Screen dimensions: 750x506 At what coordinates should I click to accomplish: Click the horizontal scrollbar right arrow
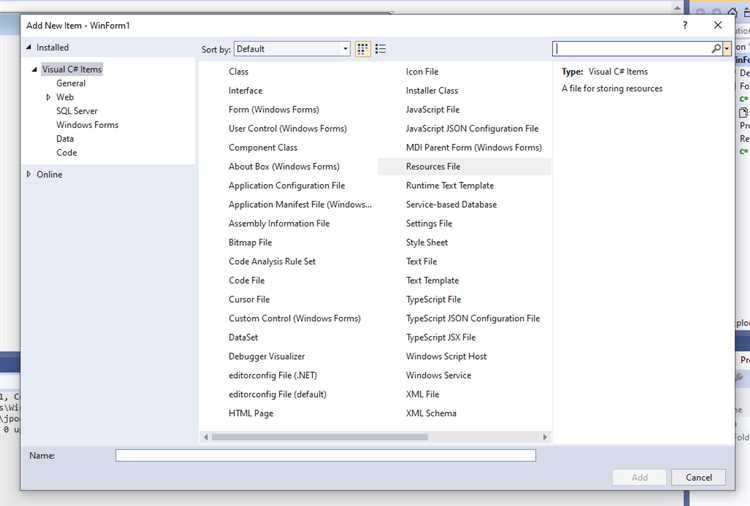[544, 437]
